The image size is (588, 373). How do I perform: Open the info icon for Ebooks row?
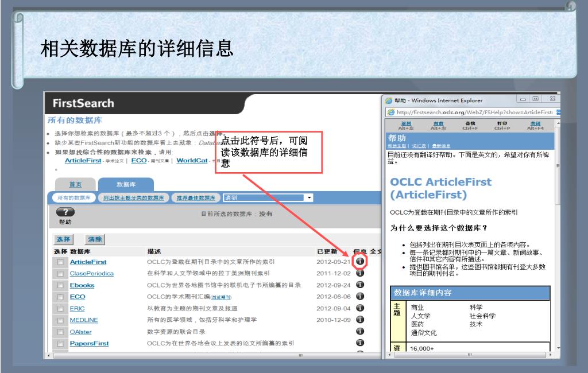point(360,285)
